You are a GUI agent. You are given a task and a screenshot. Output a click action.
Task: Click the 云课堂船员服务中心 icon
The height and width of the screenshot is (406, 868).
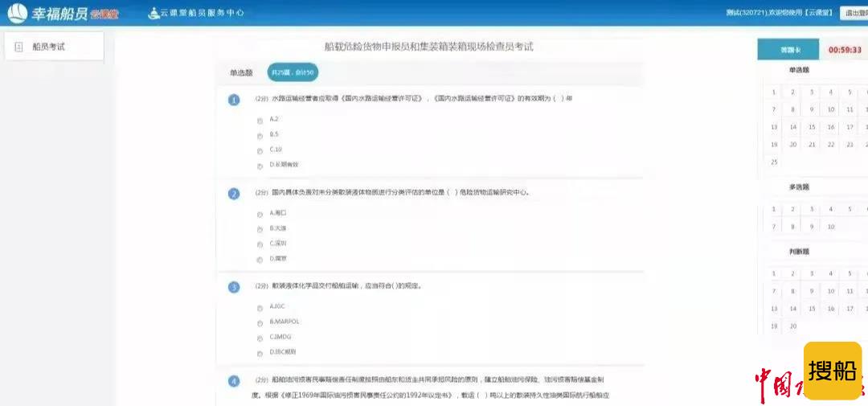tap(154, 14)
